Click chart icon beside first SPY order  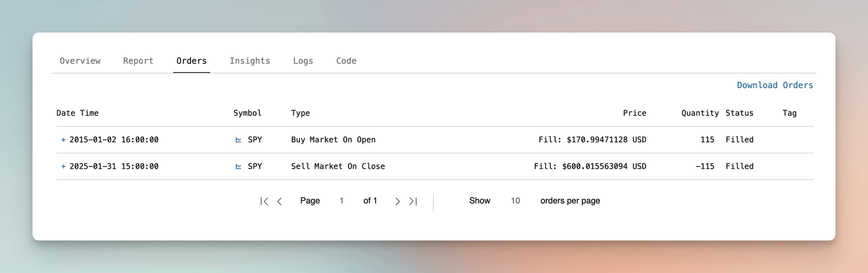point(238,140)
